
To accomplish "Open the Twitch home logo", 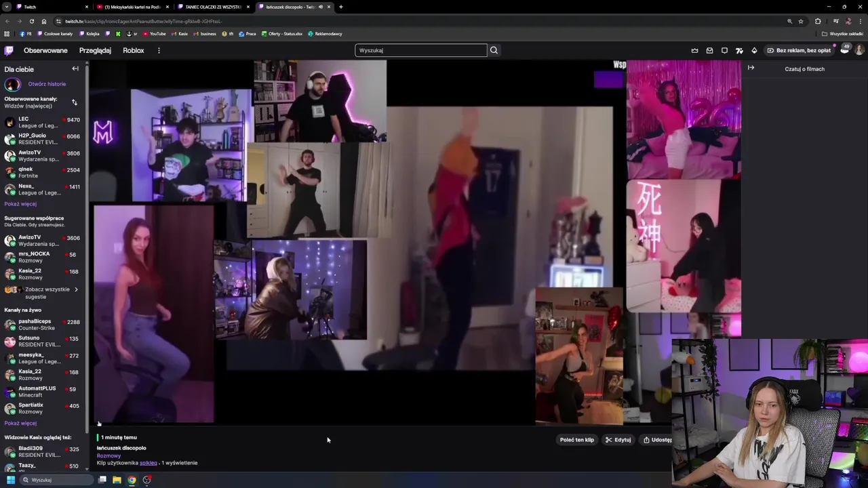I will coord(9,50).
